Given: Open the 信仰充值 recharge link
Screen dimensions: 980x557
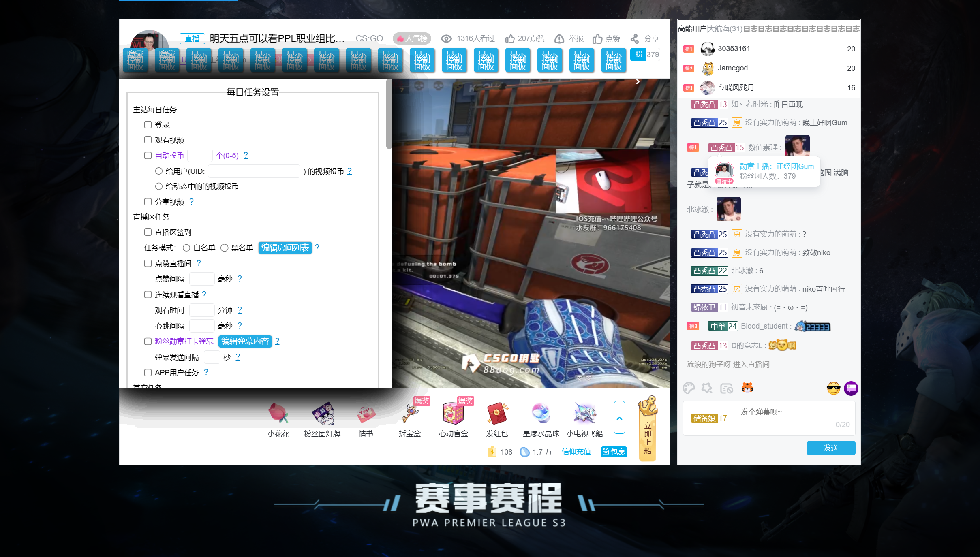Looking at the screenshot, I should click(576, 452).
